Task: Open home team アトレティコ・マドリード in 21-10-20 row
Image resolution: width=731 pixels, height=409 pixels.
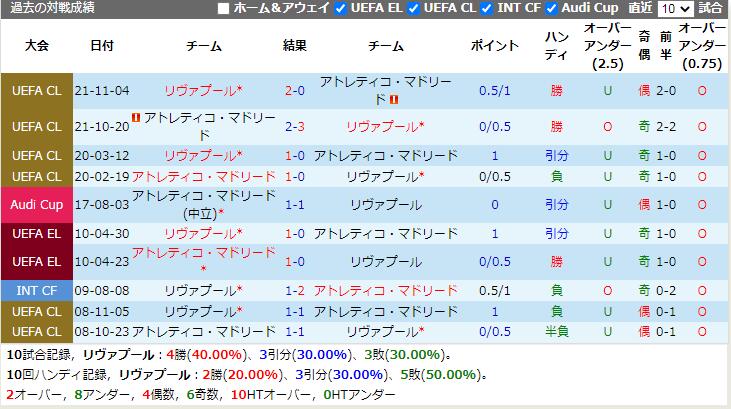Action: [210, 126]
